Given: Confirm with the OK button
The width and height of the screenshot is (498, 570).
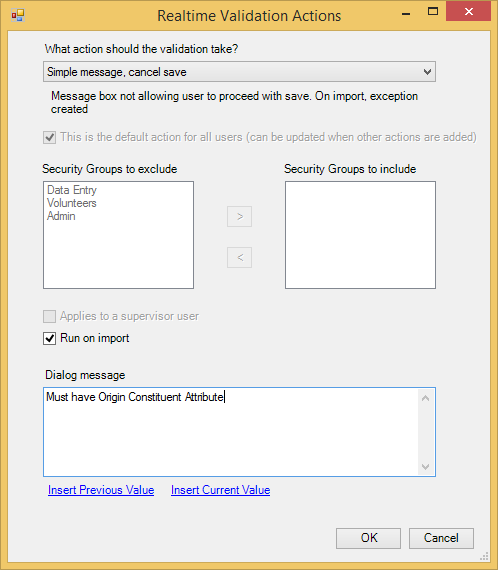Looking at the screenshot, I should [369, 538].
